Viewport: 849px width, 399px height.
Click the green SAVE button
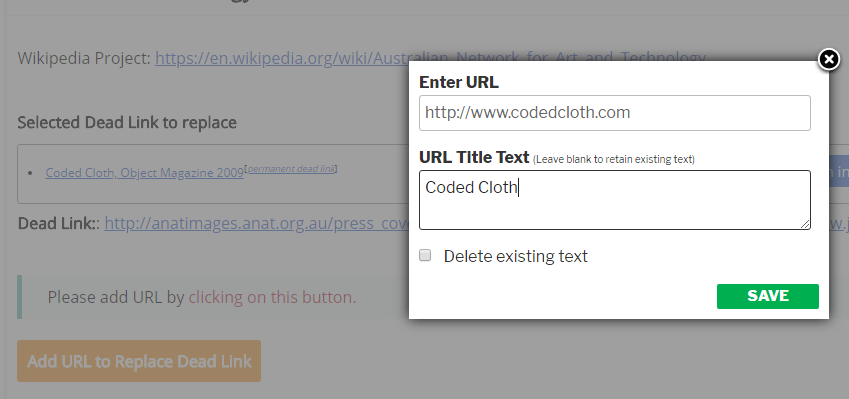click(768, 296)
